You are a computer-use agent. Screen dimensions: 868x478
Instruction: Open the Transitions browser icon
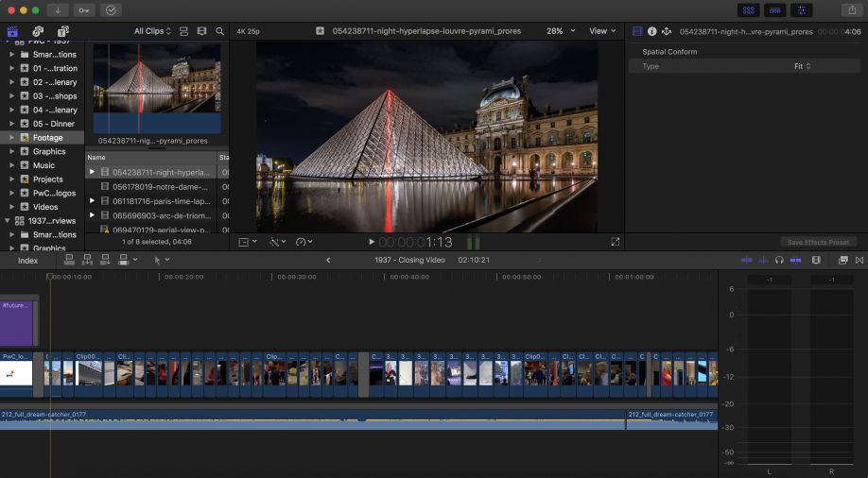859,260
